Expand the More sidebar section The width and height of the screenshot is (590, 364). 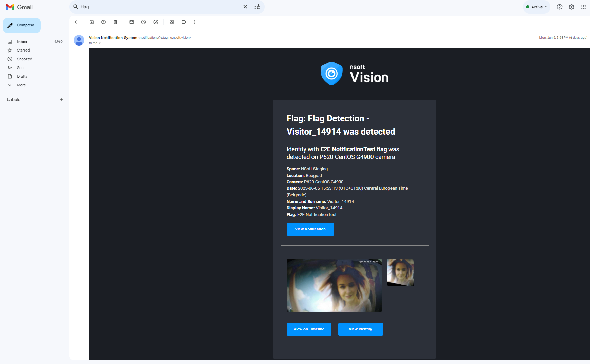[x=21, y=85]
